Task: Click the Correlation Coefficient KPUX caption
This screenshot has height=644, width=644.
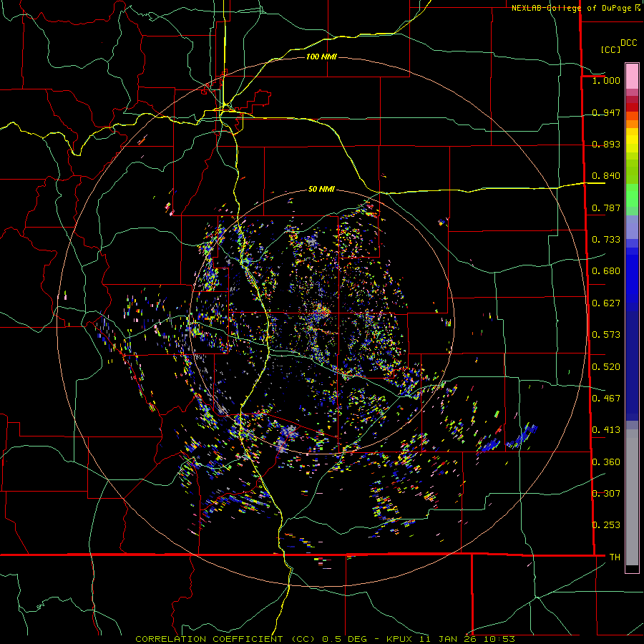Action: (325, 639)
